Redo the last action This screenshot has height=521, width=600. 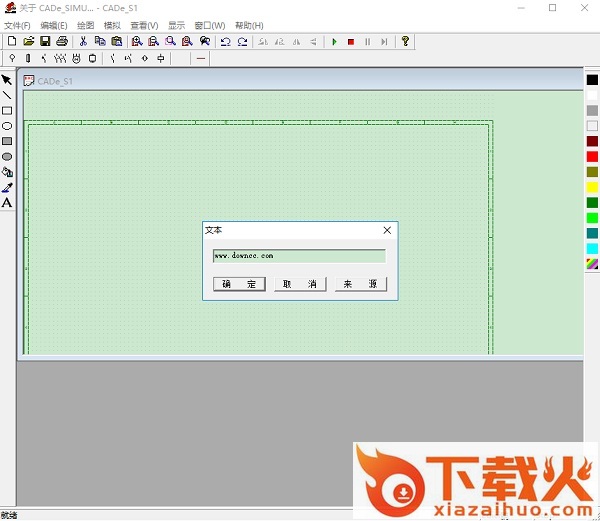point(242,42)
